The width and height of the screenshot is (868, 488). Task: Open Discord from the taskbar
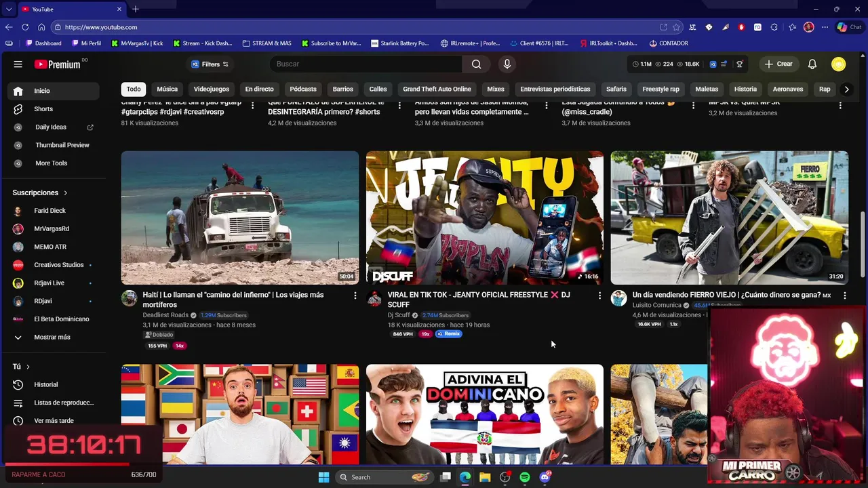tap(545, 477)
